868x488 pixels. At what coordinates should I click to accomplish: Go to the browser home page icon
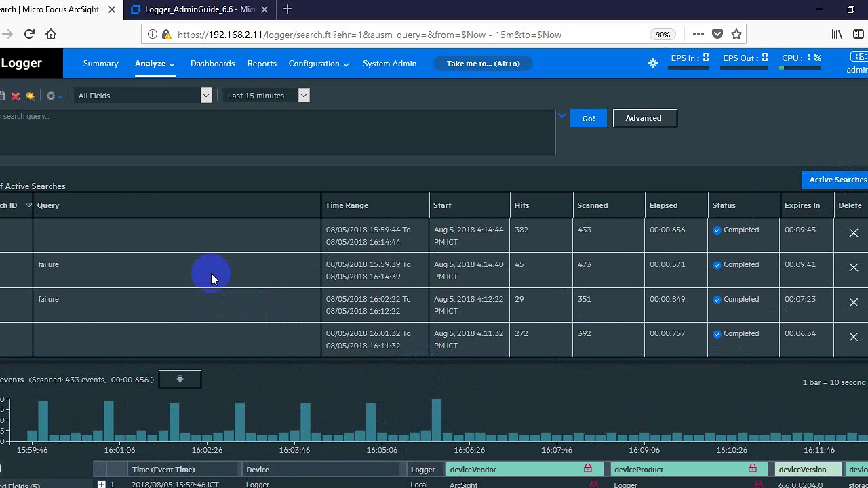[51, 34]
